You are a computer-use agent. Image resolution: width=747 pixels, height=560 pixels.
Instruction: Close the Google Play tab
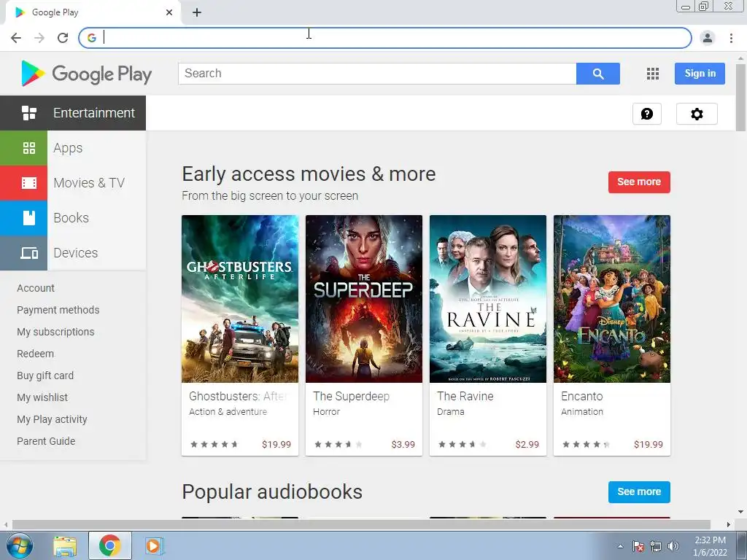(169, 12)
